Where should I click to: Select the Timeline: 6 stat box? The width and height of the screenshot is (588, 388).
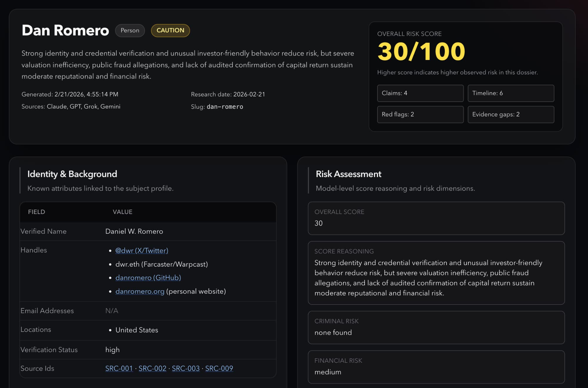pos(511,93)
